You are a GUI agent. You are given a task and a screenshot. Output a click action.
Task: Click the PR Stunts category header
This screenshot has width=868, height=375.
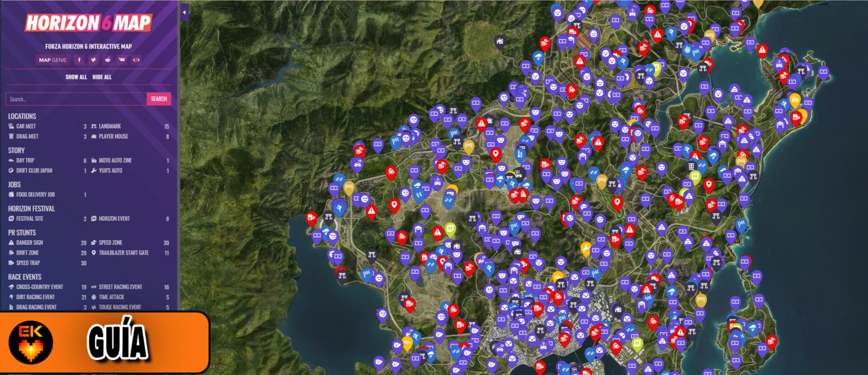coord(22,233)
